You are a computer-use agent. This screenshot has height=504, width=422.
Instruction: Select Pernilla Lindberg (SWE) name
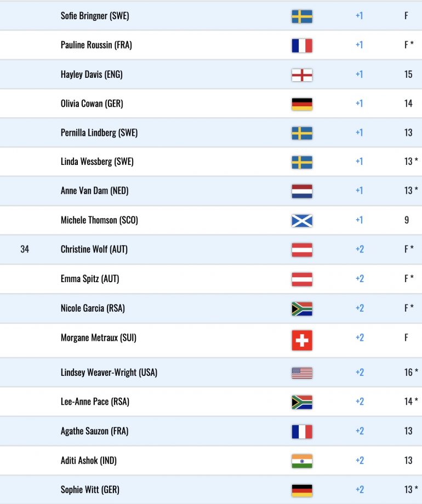(x=99, y=133)
